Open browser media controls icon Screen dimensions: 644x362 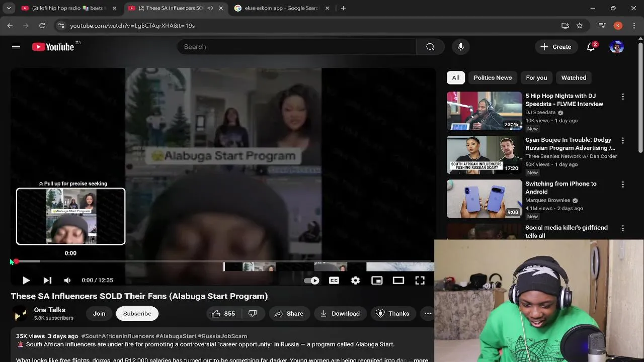[602, 26]
